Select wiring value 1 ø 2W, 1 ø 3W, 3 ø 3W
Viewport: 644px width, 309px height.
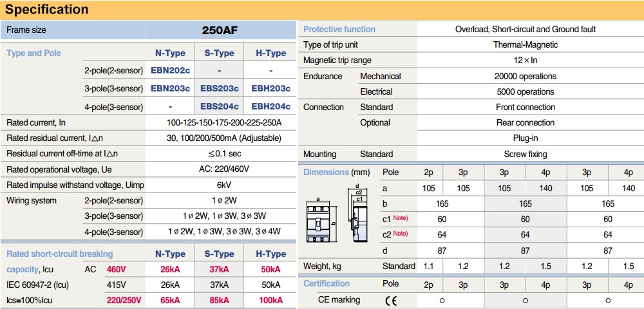(224, 216)
